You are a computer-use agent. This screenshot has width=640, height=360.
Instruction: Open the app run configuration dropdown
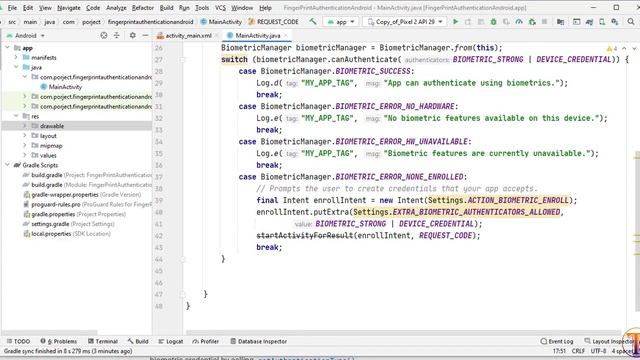pos(341,22)
